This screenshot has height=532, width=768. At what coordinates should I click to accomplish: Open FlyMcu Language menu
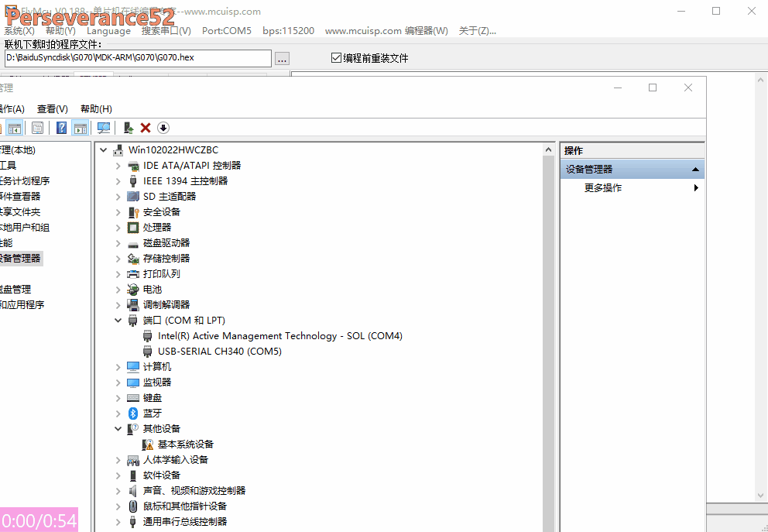point(108,31)
